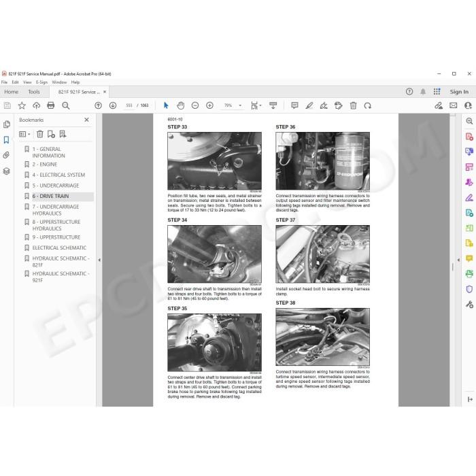Viewport: 476px width, 476px height.
Task: Open the Edit menu
Action: [x=15, y=82]
